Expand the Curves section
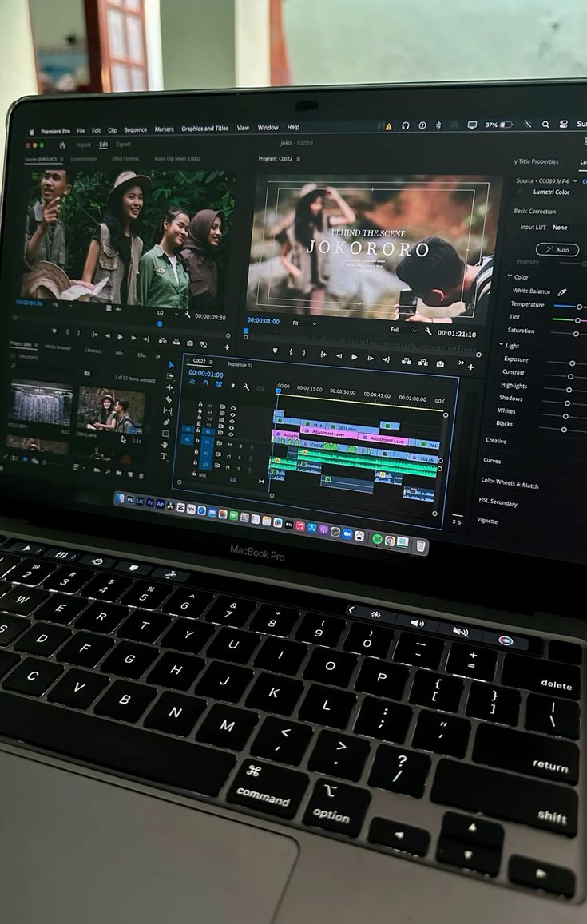 pyautogui.click(x=492, y=461)
